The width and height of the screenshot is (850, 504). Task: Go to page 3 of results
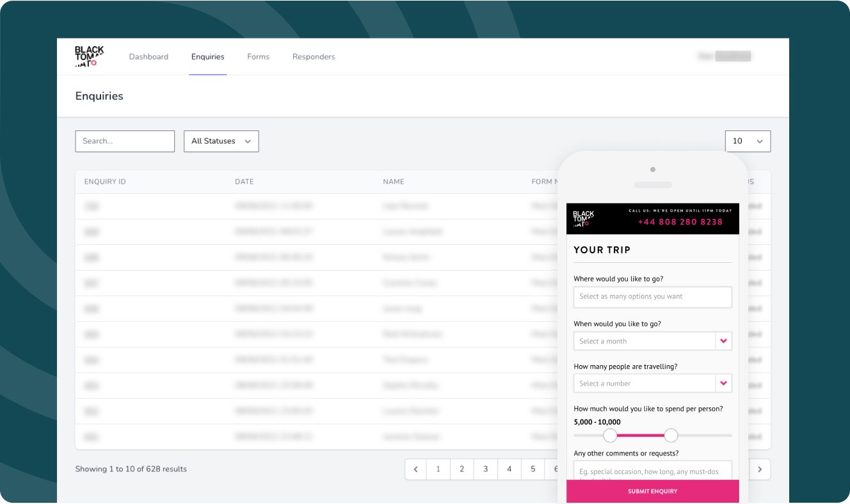point(485,469)
